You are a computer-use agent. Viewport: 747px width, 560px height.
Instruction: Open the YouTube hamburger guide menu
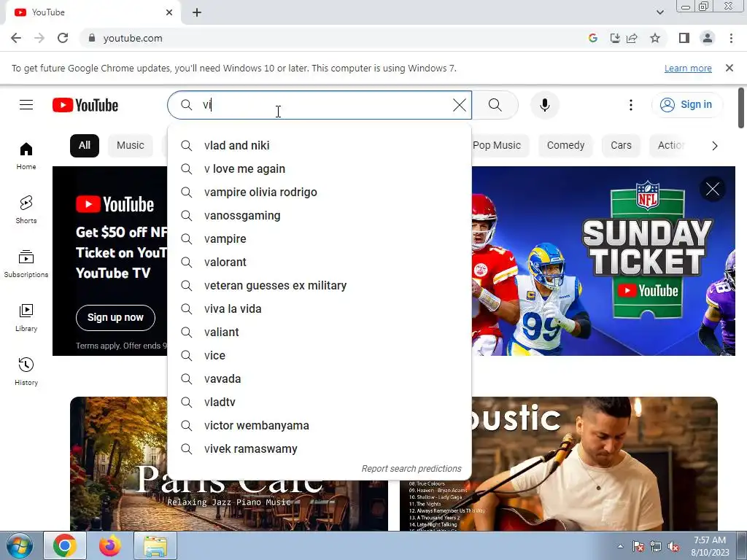pos(26,105)
